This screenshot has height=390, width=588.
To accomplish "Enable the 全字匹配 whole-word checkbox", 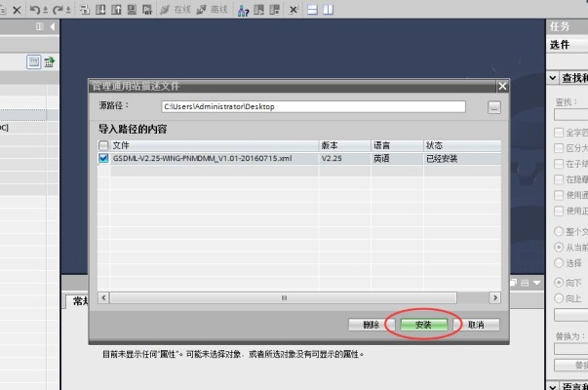I will 559,132.
